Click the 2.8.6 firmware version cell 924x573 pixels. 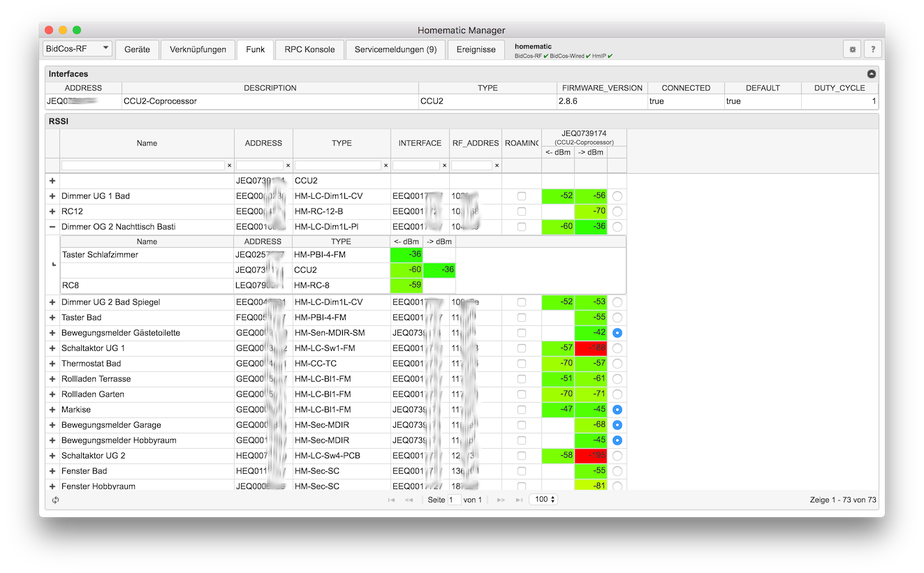click(x=602, y=101)
